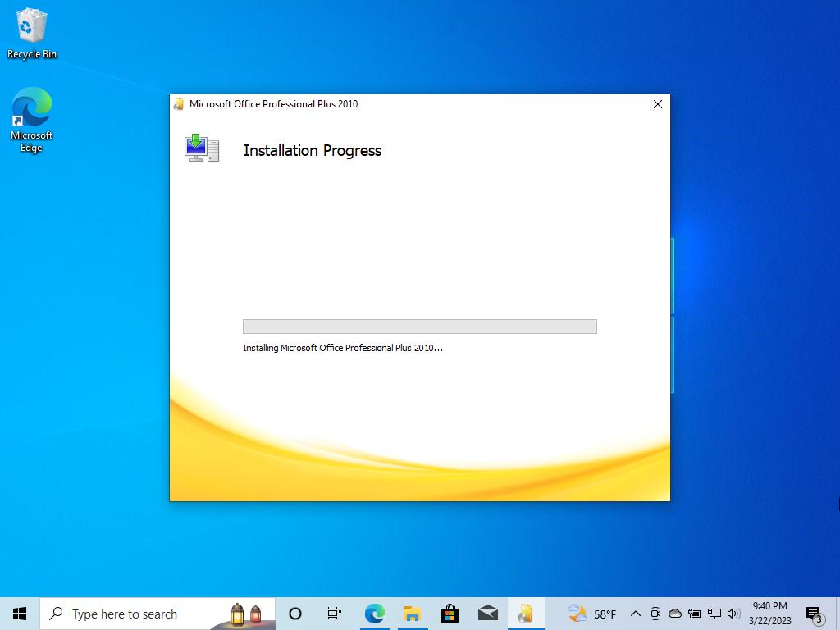This screenshot has width=840, height=630.
Task: Expand the hidden system tray icons
Action: pyautogui.click(x=635, y=614)
